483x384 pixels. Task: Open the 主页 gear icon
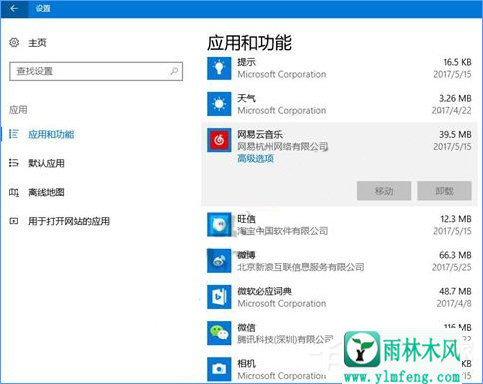tap(14, 42)
